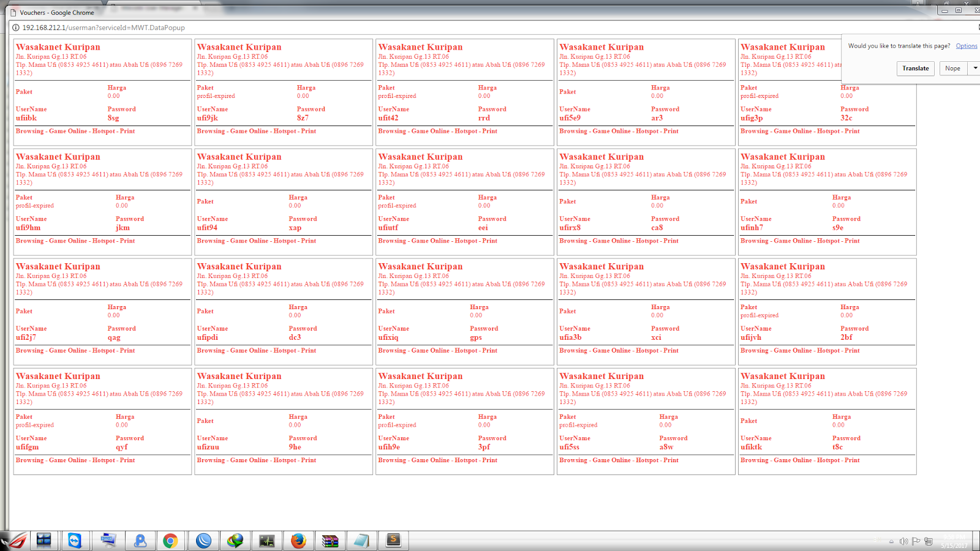Launch the blue P cloud taskbar app
Viewport: 980px width, 551px height.
point(140,541)
